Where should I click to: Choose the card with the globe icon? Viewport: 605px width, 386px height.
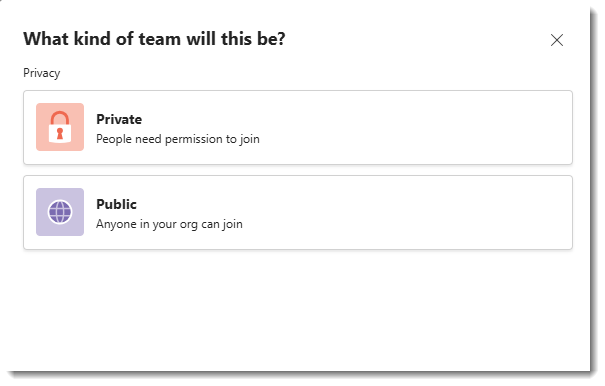[x=298, y=212]
